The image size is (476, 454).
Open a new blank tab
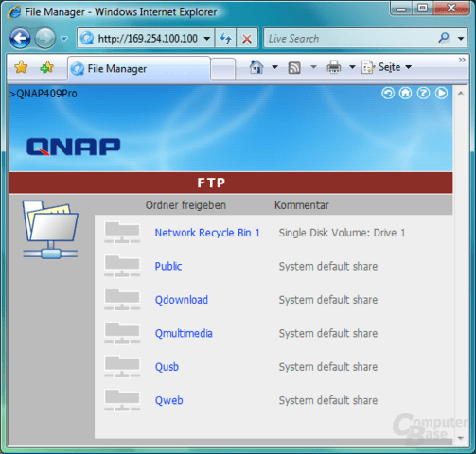(x=222, y=69)
